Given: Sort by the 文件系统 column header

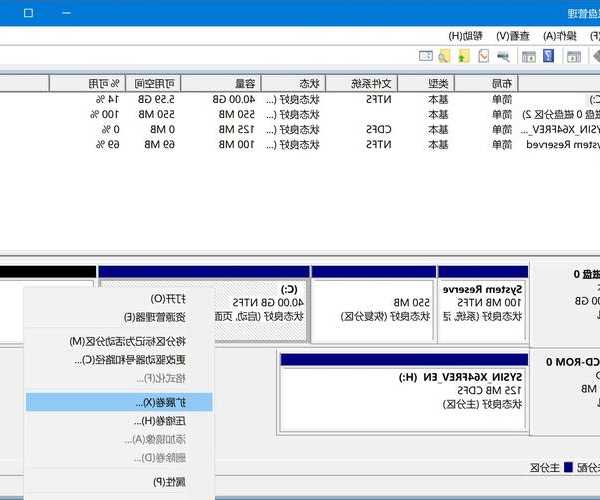Looking at the screenshot, I should pyautogui.click(x=362, y=83).
